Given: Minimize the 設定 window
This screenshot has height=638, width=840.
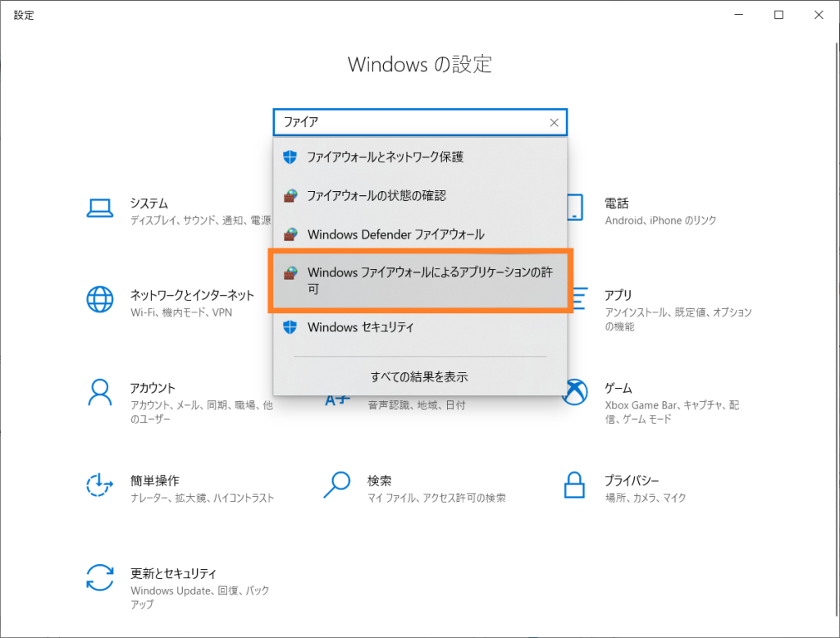Looking at the screenshot, I should click(x=739, y=15).
